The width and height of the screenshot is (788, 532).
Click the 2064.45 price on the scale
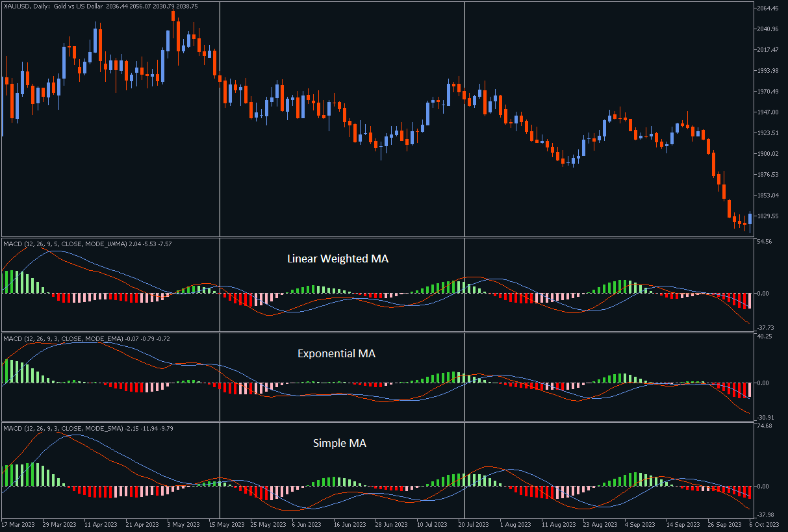[767, 8]
